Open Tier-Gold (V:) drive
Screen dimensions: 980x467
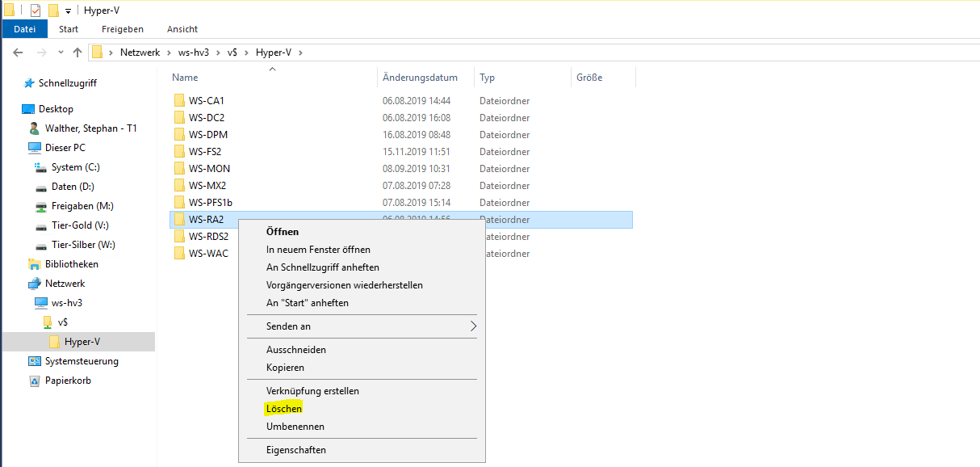click(x=80, y=225)
